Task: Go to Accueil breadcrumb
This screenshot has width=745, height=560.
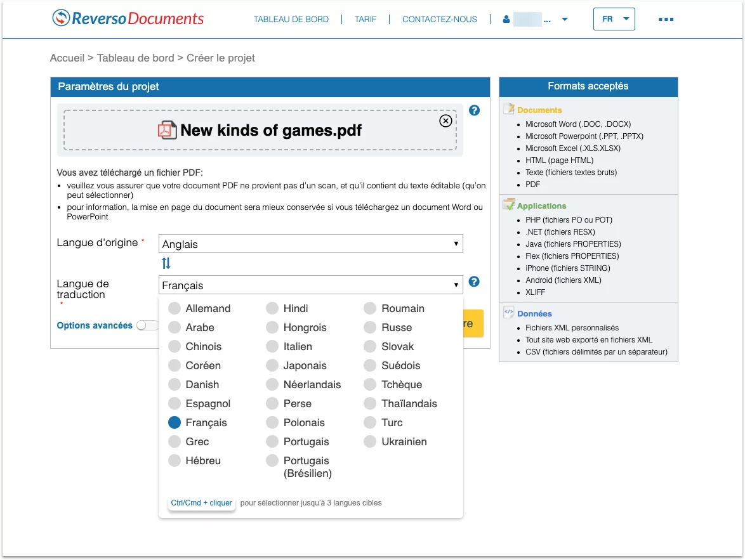Action: point(67,58)
